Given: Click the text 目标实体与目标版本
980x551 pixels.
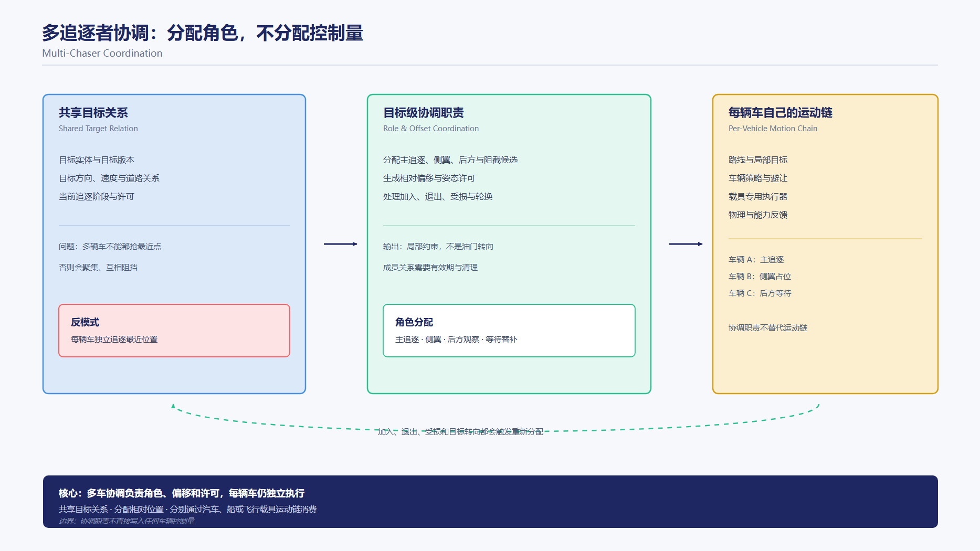Looking at the screenshot, I should coord(97,160).
